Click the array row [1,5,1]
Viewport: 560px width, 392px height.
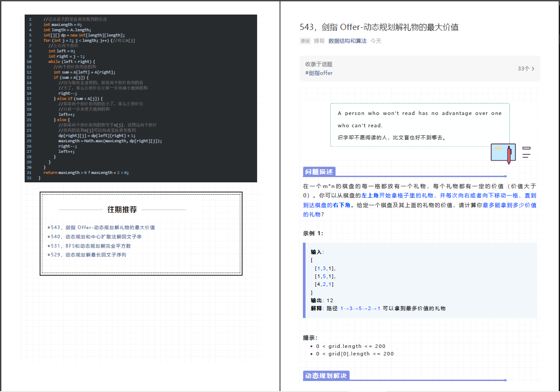tap(325, 276)
